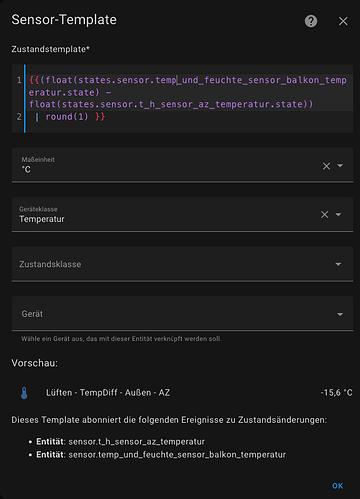Click entity sensor.t_h_sensor_az_temperatur
This screenshot has height=499, width=360.
136,442
